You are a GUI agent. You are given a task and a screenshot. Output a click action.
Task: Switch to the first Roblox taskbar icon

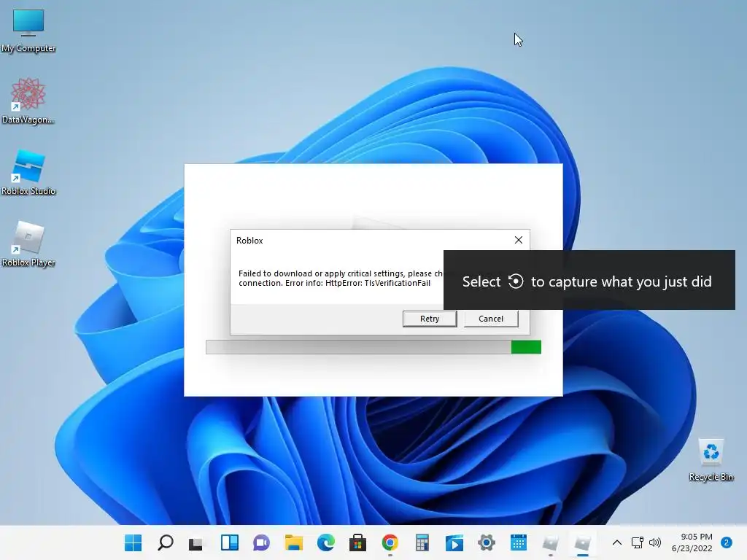550,542
